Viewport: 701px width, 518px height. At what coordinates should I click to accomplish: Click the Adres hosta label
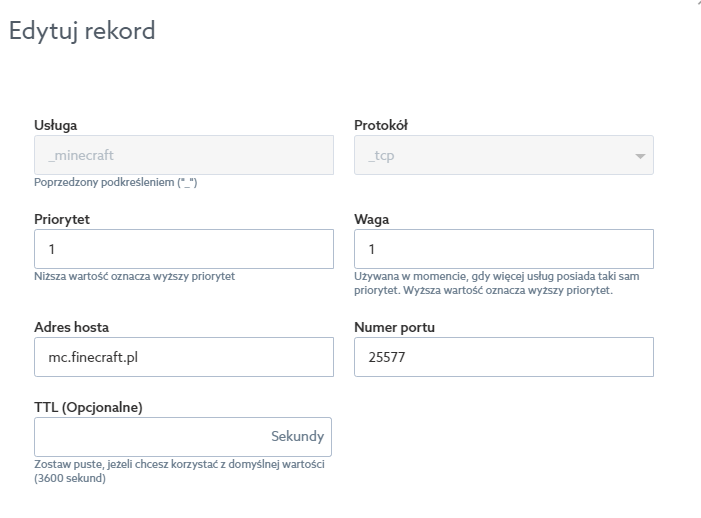(71, 327)
